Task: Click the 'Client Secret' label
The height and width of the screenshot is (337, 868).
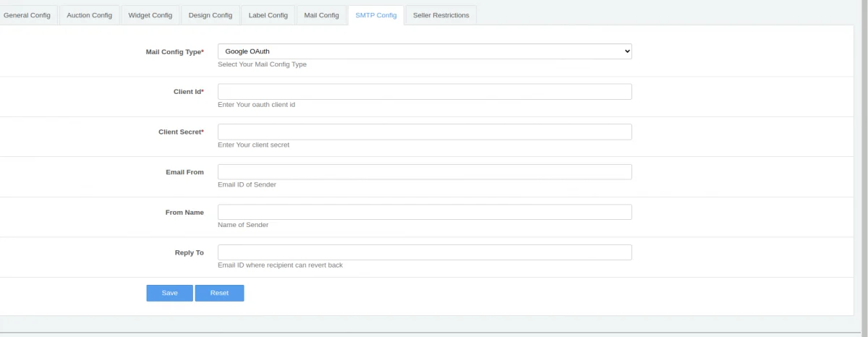Action: click(181, 132)
